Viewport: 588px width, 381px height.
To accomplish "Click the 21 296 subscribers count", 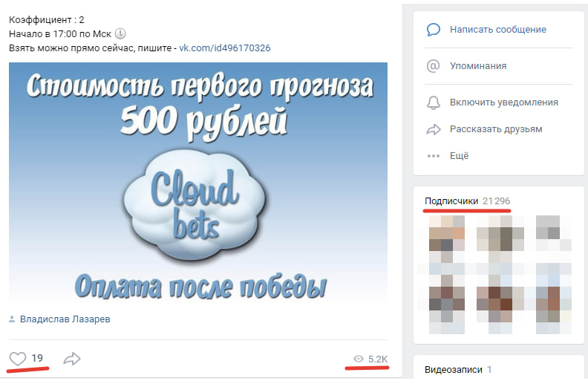I will pos(496,201).
